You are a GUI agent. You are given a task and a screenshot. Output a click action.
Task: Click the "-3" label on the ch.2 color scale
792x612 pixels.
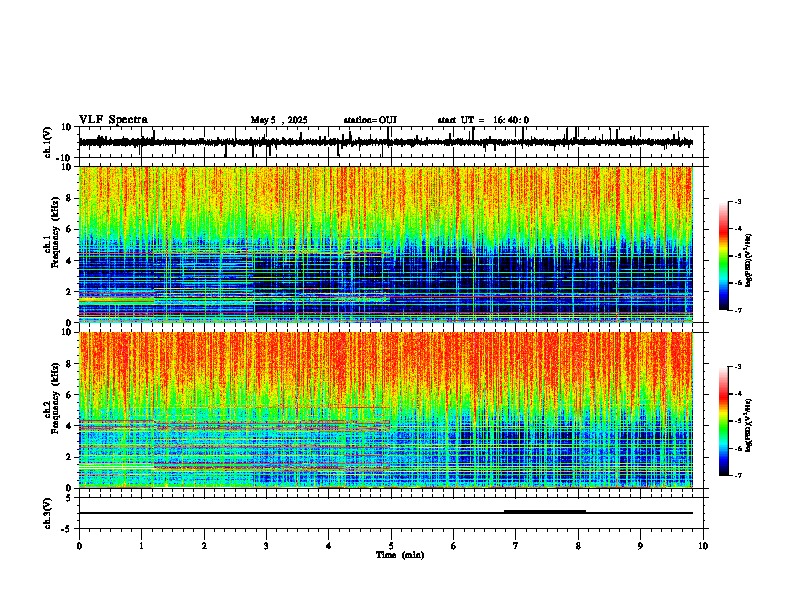point(737,367)
